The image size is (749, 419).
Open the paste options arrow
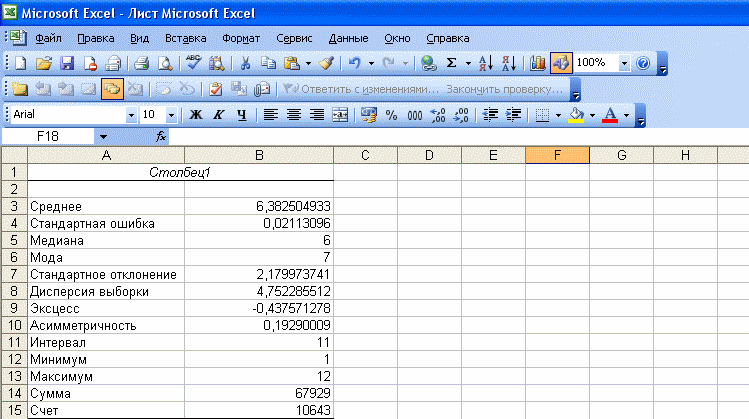point(308,63)
